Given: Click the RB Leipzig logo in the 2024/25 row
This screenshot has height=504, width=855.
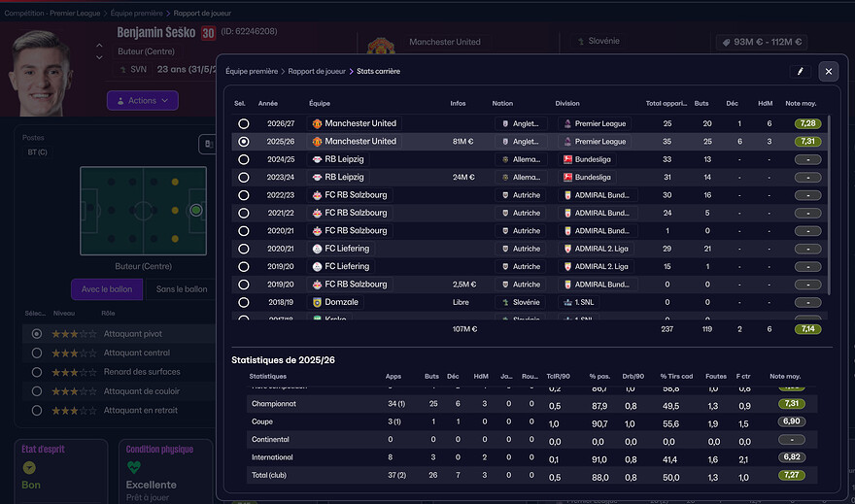Looking at the screenshot, I should [317, 159].
